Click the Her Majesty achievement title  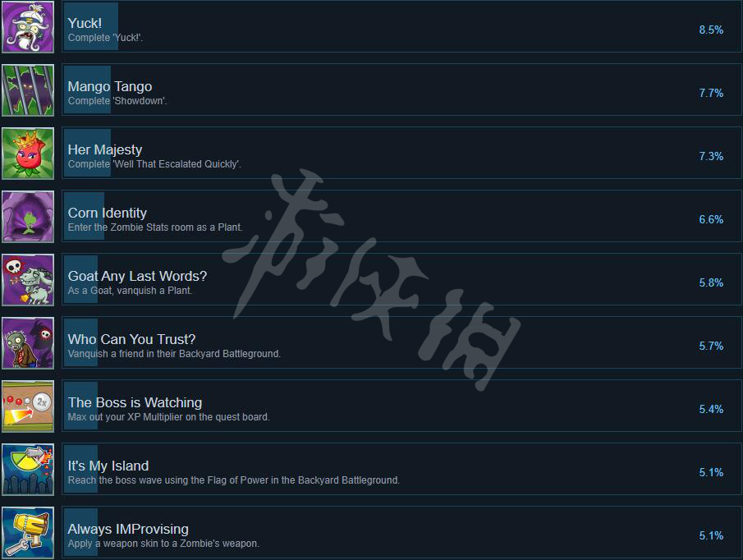tap(105, 149)
